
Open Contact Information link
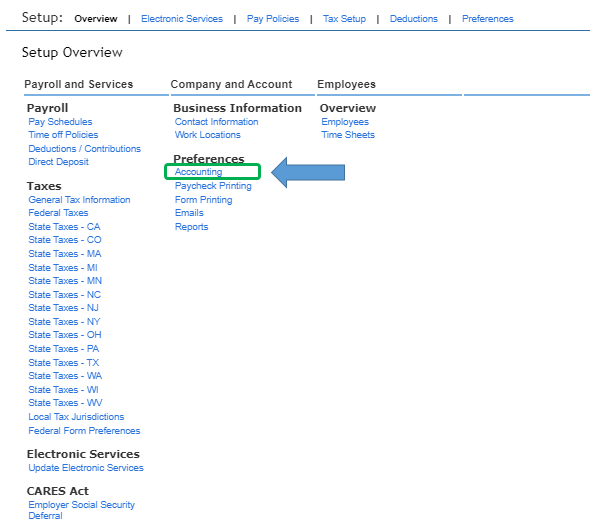pyautogui.click(x=216, y=122)
